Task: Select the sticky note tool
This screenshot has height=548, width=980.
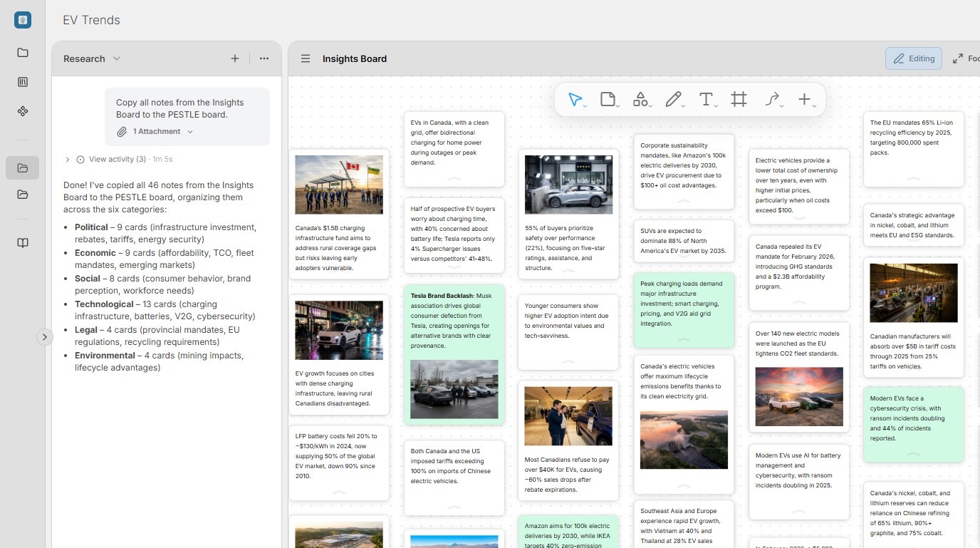Action: point(607,100)
